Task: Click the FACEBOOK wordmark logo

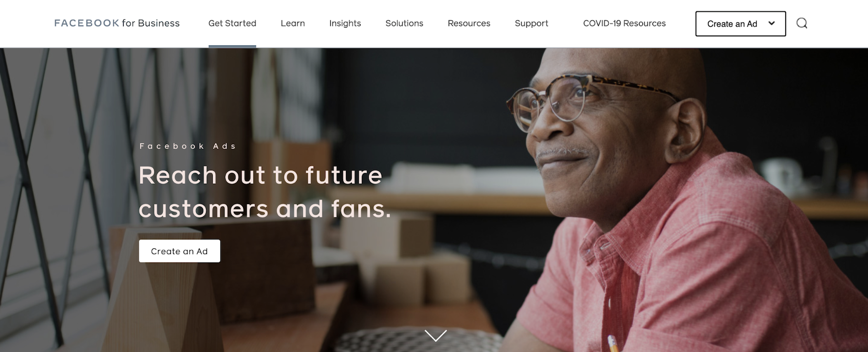Action: tap(87, 23)
